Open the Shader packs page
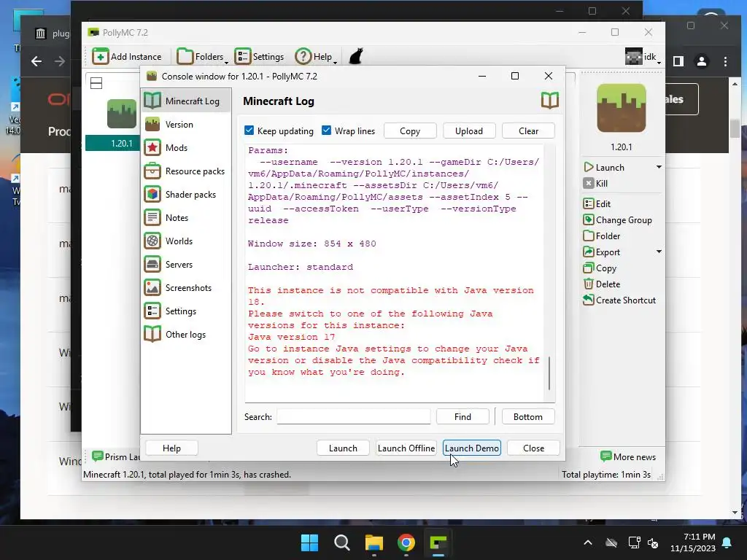The height and width of the screenshot is (560, 747). [x=186, y=194]
